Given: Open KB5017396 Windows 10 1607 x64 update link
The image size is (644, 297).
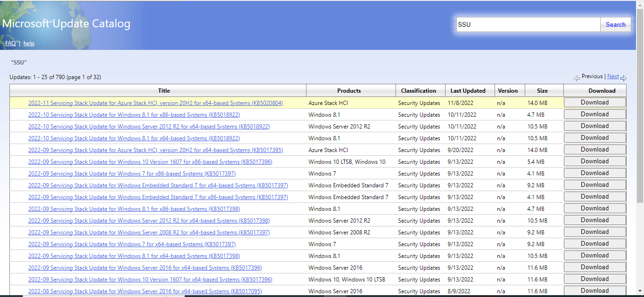Looking at the screenshot, I should 150,280.
